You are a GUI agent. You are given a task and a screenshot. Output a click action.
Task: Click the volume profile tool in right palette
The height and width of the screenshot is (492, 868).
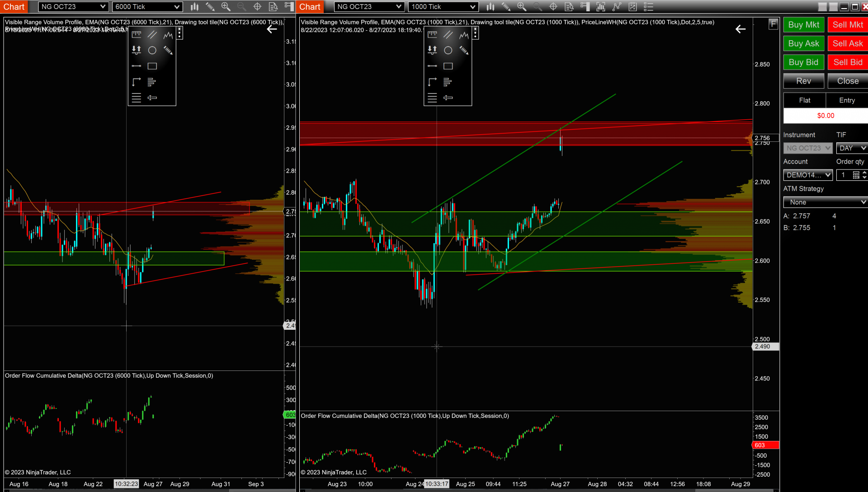pos(448,82)
